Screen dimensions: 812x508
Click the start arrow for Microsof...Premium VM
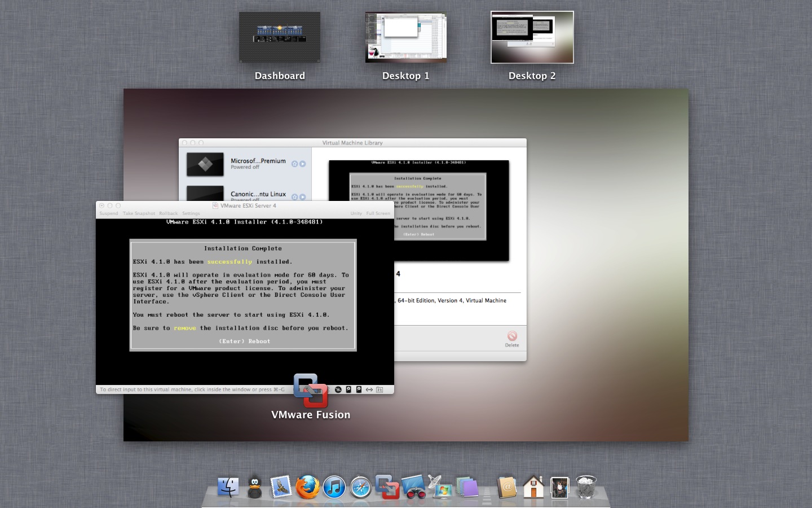pos(303,164)
